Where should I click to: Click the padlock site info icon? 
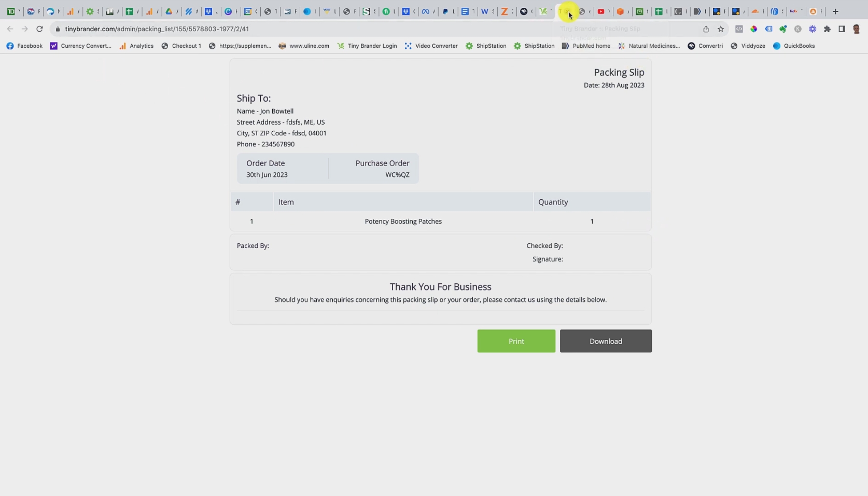coord(58,29)
